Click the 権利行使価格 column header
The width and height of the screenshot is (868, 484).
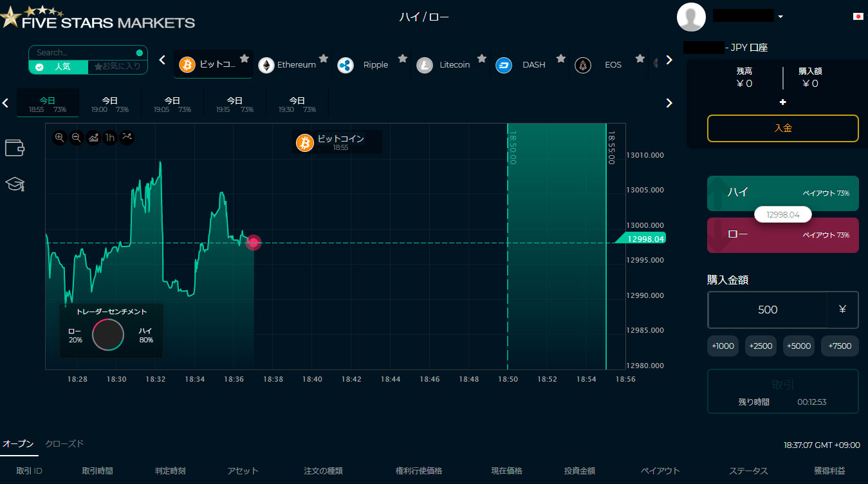click(419, 471)
